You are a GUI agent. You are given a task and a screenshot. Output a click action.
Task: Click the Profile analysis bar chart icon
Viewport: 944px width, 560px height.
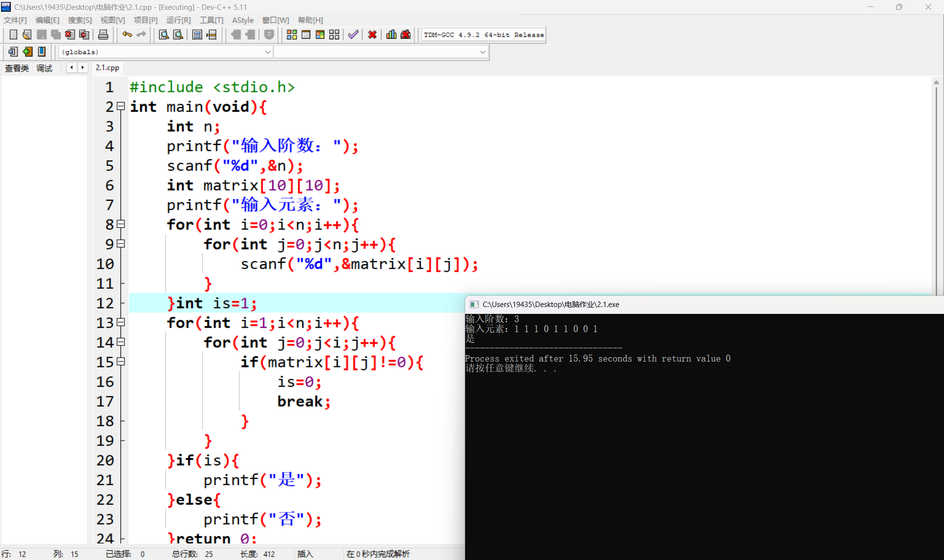[x=391, y=34]
